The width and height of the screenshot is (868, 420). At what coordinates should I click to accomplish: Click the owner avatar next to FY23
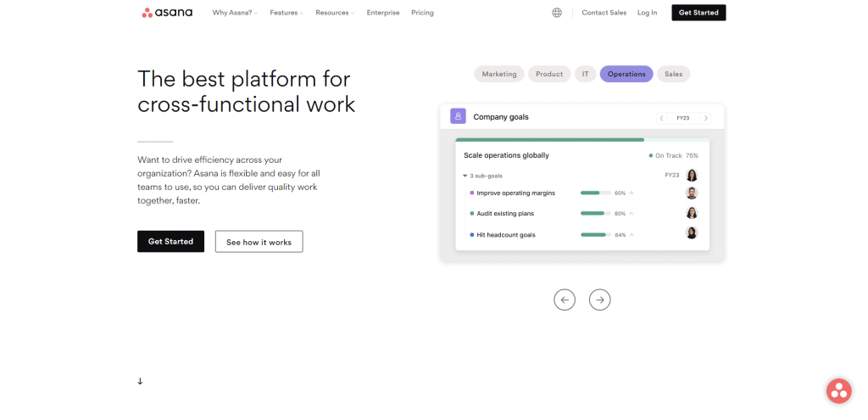tap(692, 175)
